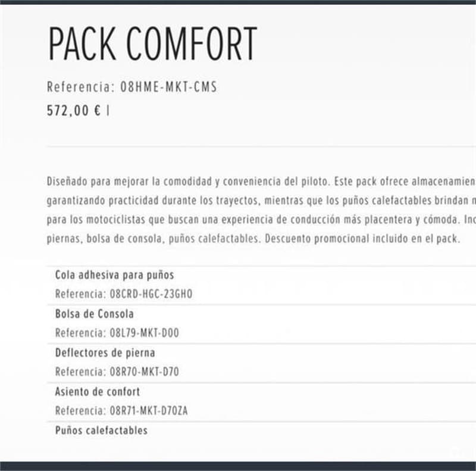Open the "Bolsa de Consola" item

94,314
